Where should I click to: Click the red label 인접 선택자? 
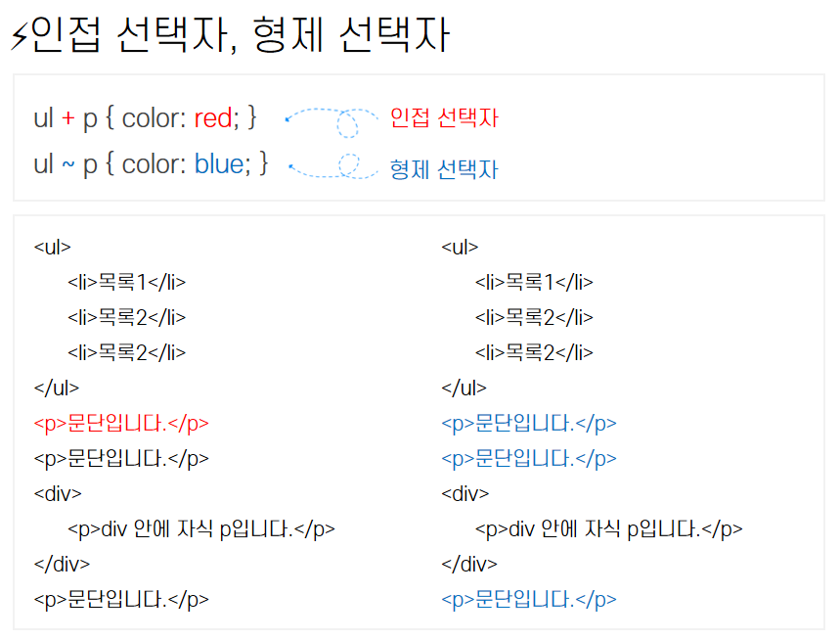coord(444,117)
